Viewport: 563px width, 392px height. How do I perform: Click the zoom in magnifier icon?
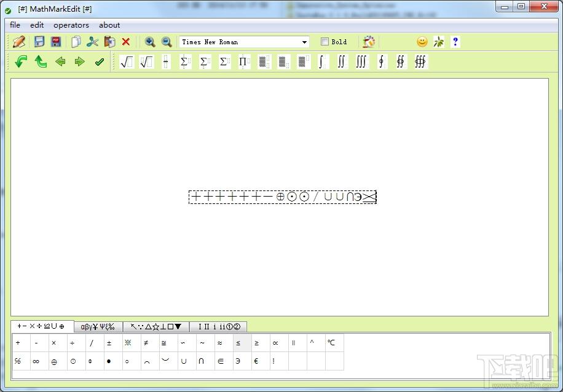150,42
